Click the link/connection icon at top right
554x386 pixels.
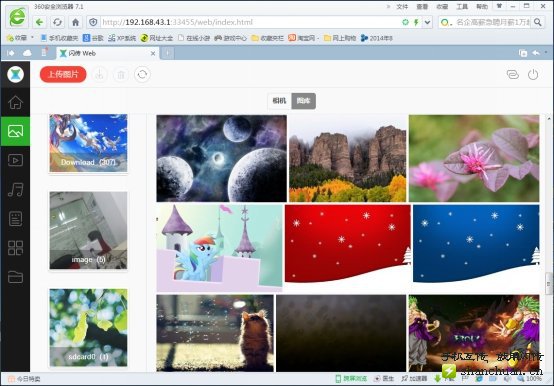[512, 75]
